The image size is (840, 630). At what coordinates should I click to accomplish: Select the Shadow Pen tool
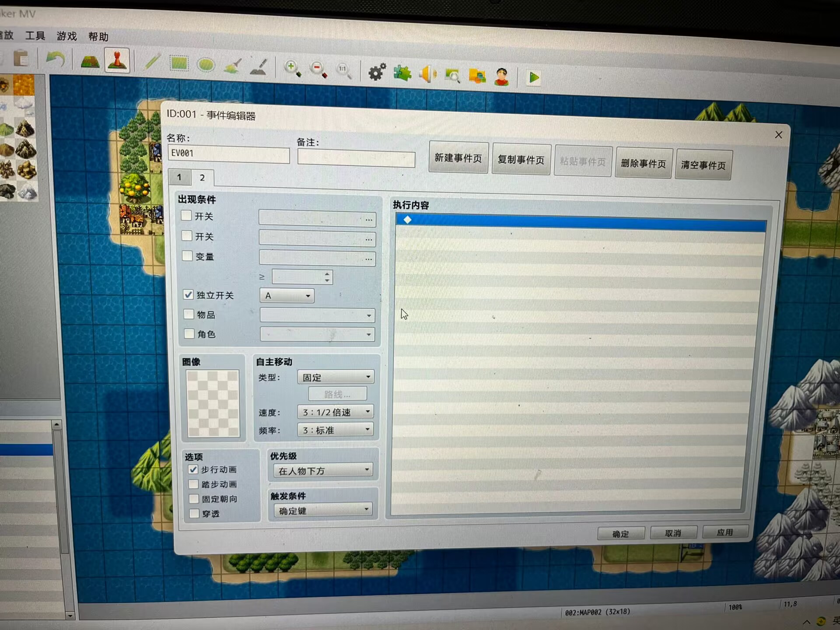(259, 67)
